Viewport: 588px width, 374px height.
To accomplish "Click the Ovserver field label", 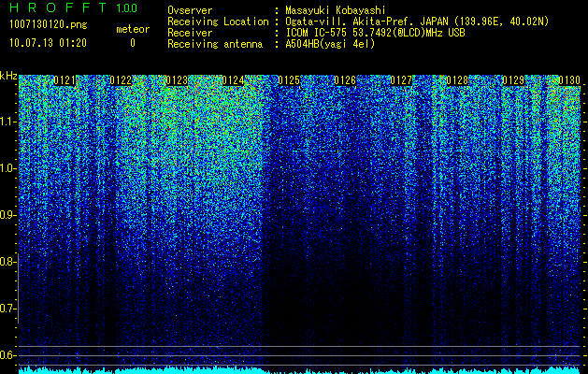I will tap(190, 10).
